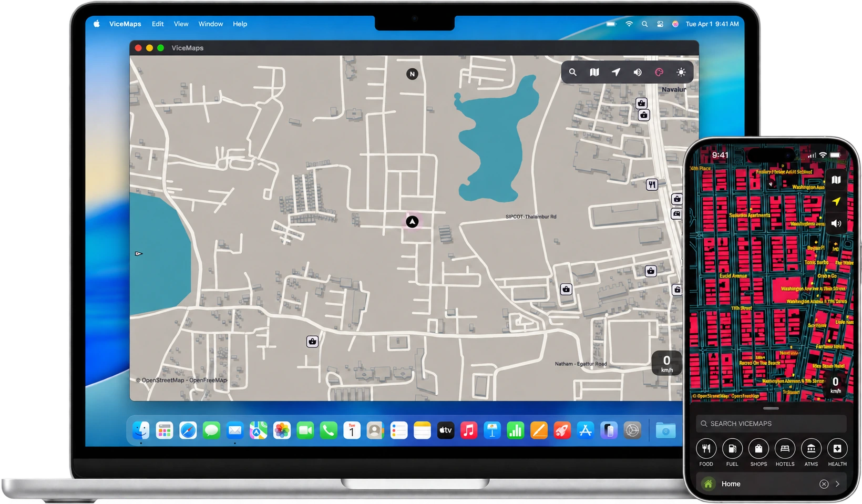Open the ViceMaps menu in menu bar
The height and width of the screenshot is (504, 862).
point(125,24)
